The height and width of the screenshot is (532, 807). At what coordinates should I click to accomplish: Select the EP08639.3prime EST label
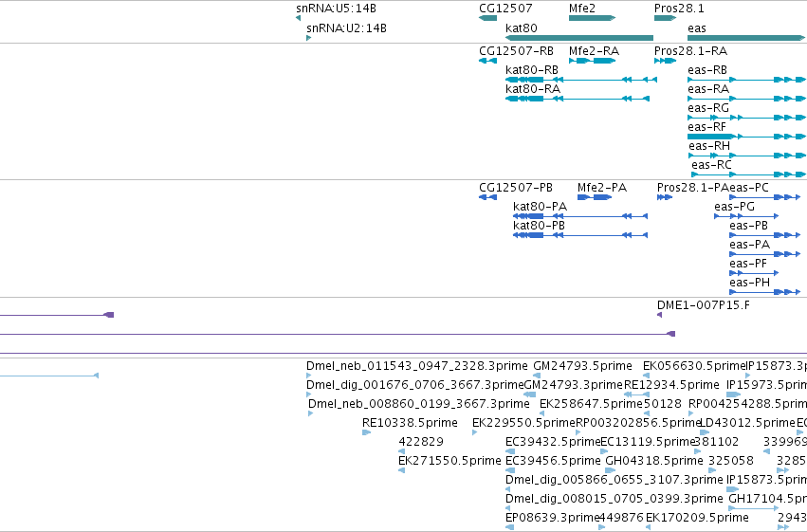553,518
